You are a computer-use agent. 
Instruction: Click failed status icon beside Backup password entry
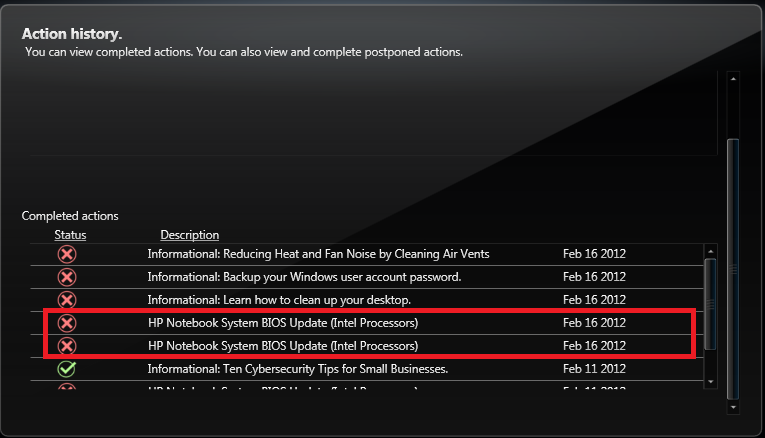[x=67, y=277]
